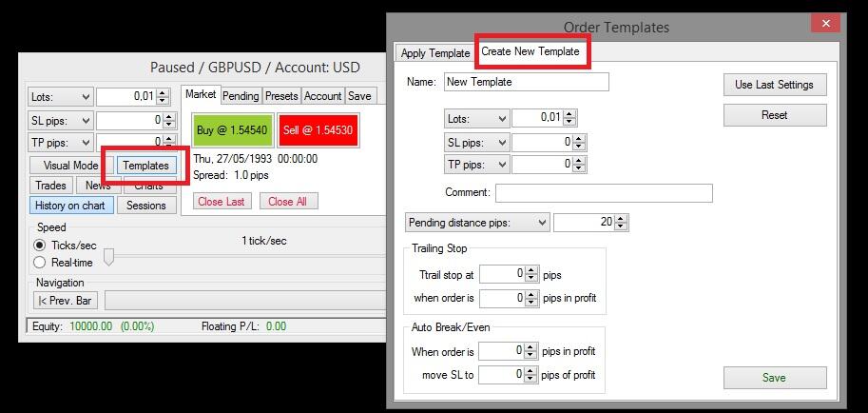Screen dimensions: 868x413
Task: Open Templates in the trading panel
Action: (x=146, y=166)
